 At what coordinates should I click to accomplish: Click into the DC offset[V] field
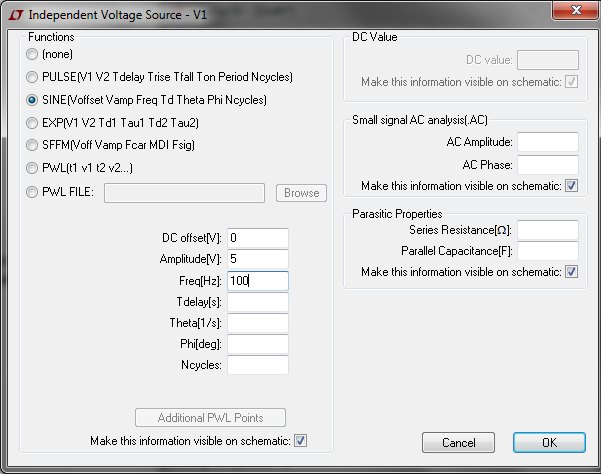[x=258, y=238]
